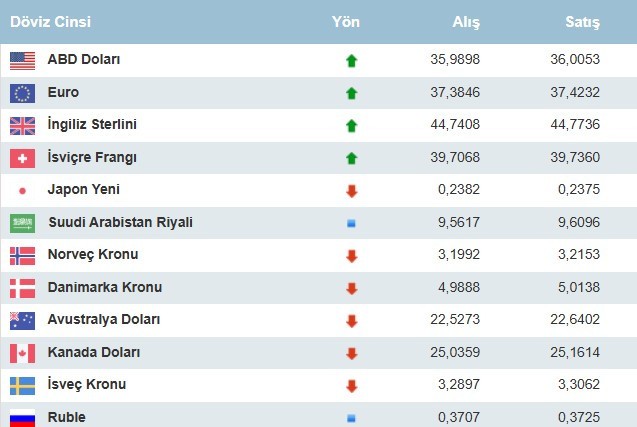The height and width of the screenshot is (427, 637).
Task: Select the ABD Doları currency name
Action: click(84, 59)
